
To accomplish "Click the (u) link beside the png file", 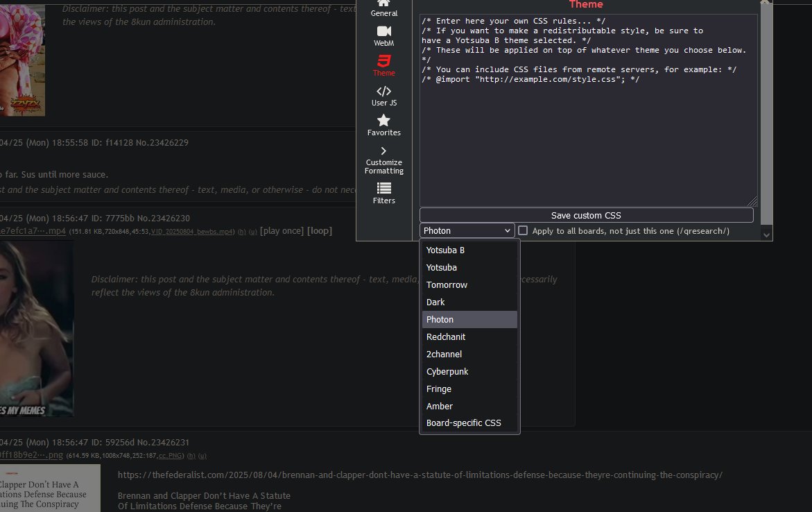I will point(202,456).
